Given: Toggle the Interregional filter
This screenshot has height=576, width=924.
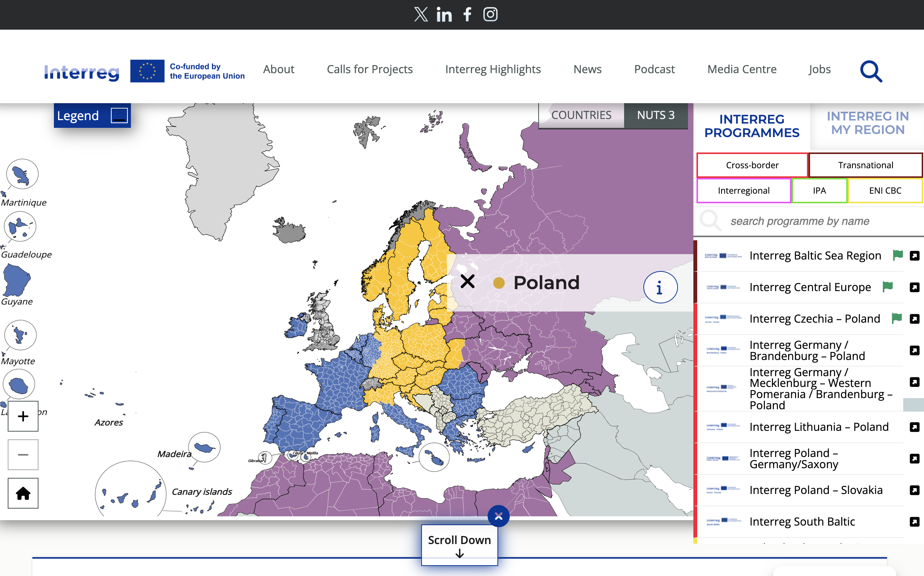Looking at the screenshot, I should [744, 191].
